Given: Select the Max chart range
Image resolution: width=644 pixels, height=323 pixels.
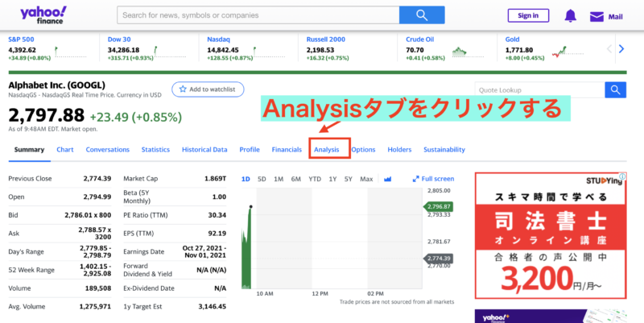Looking at the screenshot, I should (x=366, y=179).
